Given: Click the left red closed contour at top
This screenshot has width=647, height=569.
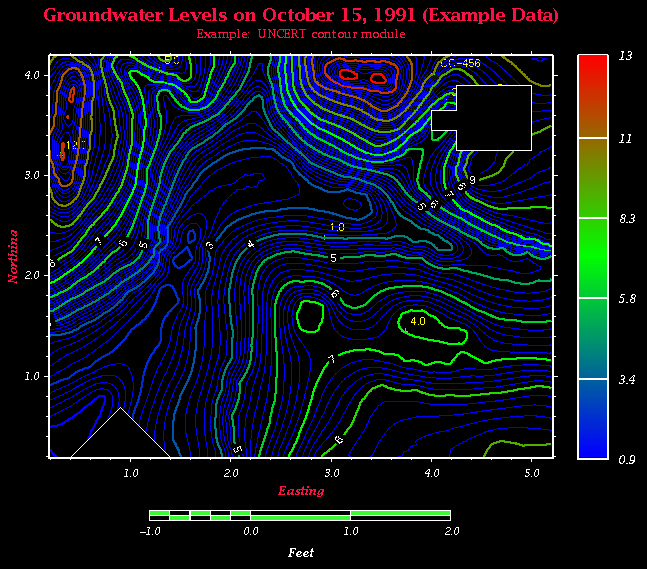Looking at the screenshot, I should click(347, 73).
